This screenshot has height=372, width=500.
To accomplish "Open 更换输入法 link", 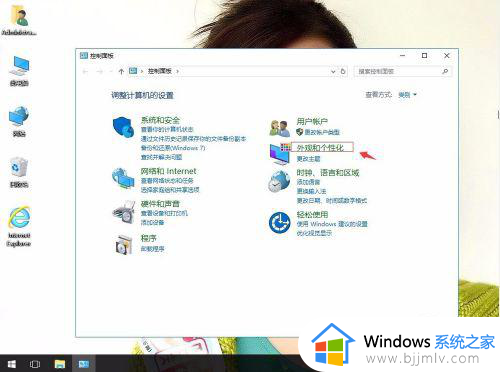I will 311,191.
